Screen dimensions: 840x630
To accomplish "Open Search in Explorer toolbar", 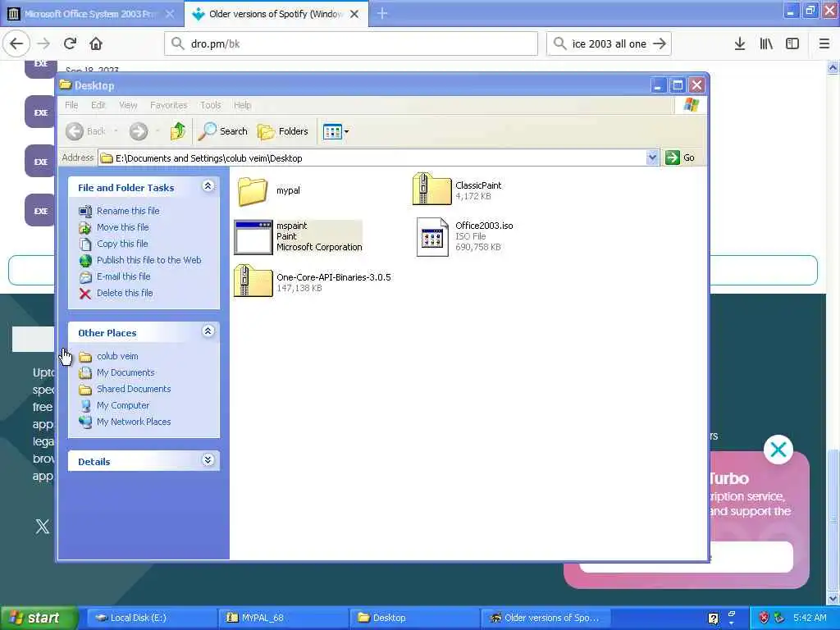I will (x=222, y=131).
